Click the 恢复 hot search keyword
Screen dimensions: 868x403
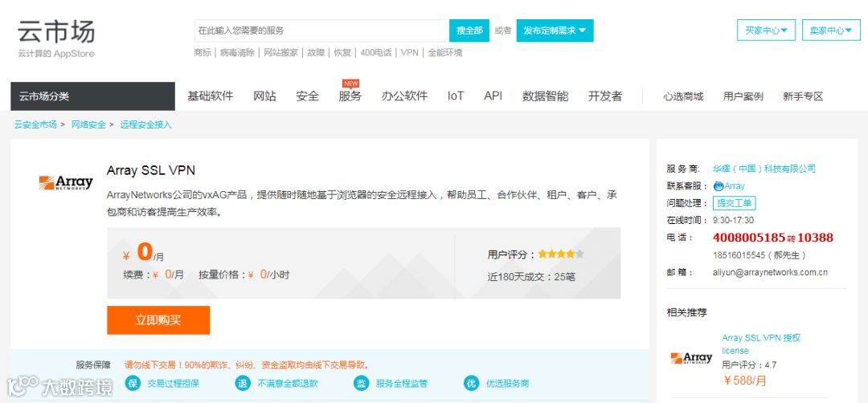(x=342, y=52)
